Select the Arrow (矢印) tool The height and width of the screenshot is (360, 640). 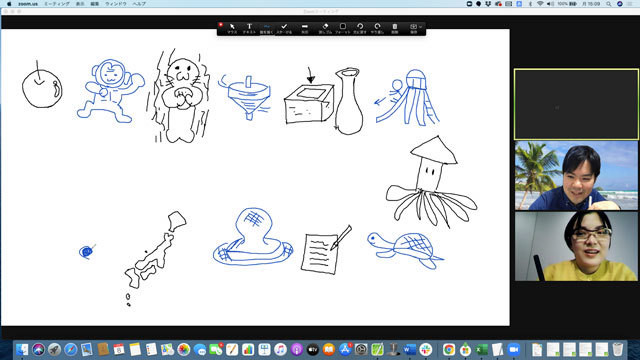point(304,28)
